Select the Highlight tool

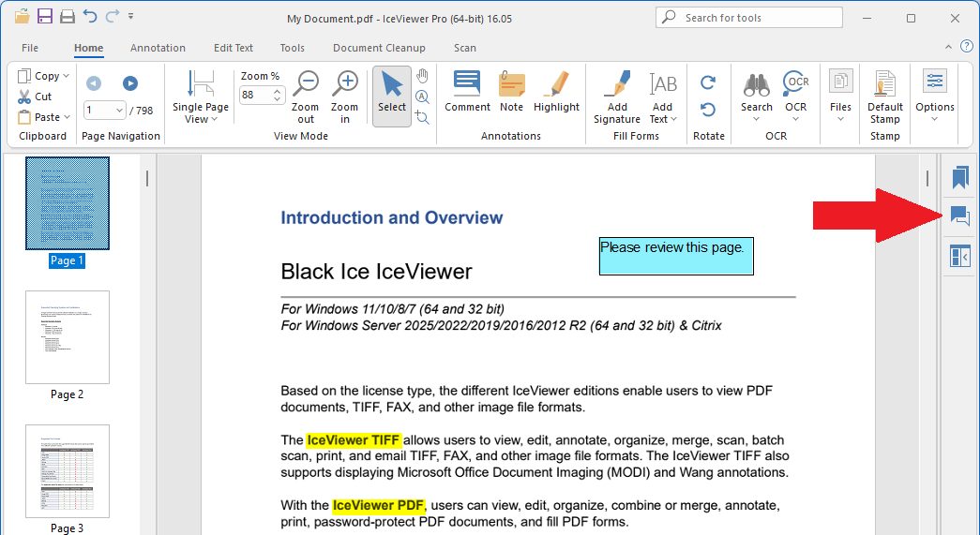(x=556, y=91)
